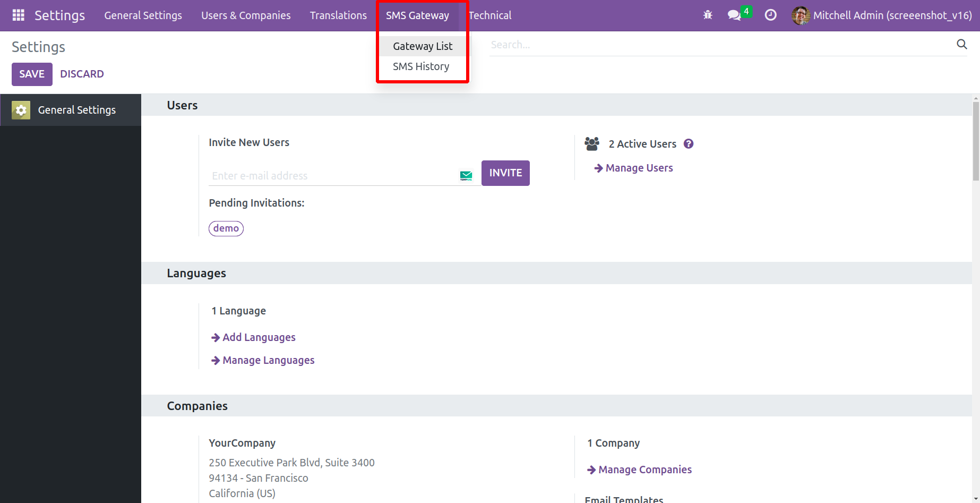Click the SAVE button
980x503 pixels.
tap(32, 74)
